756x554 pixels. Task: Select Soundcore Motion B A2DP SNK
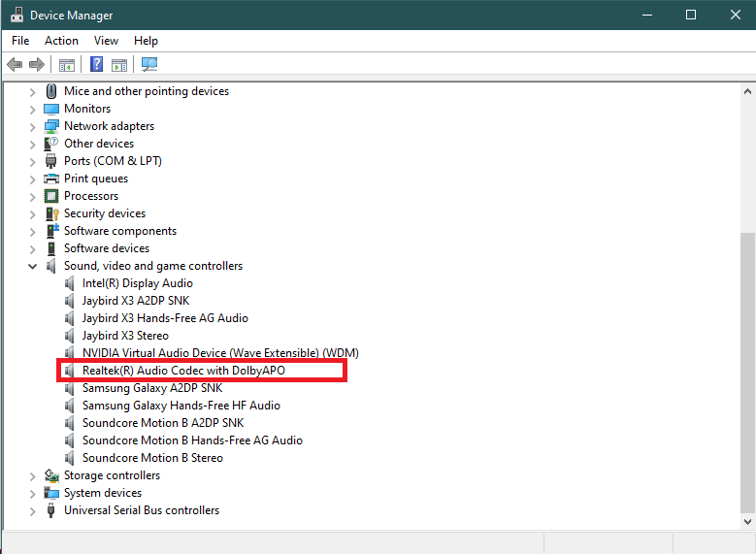point(163,423)
